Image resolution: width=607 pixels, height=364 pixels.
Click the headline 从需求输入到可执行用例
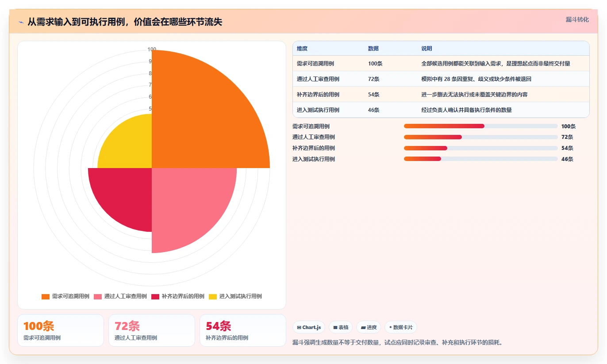(125, 22)
